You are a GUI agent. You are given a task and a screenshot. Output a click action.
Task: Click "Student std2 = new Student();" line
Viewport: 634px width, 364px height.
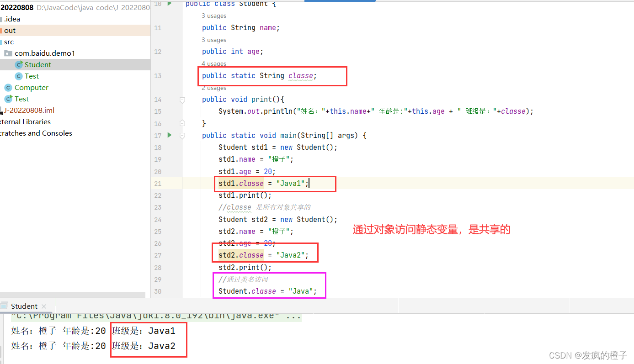pyautogui.click(x=278, y=220)
